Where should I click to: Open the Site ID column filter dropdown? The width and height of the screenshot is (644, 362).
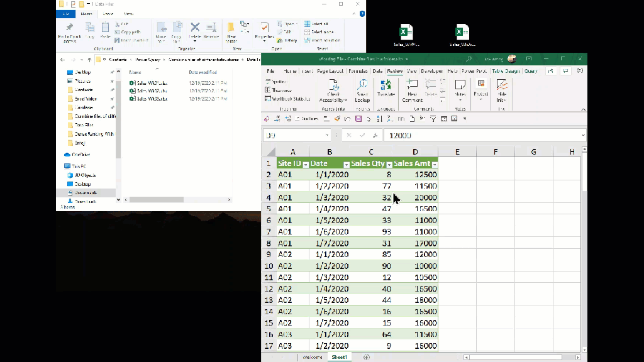(x=306, y=164)
